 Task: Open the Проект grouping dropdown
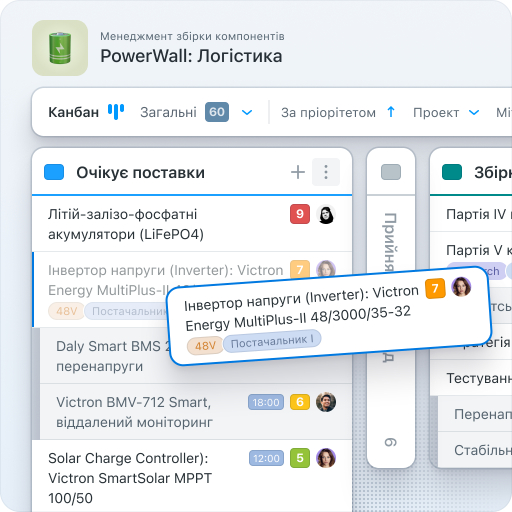(x=436, y=113)
